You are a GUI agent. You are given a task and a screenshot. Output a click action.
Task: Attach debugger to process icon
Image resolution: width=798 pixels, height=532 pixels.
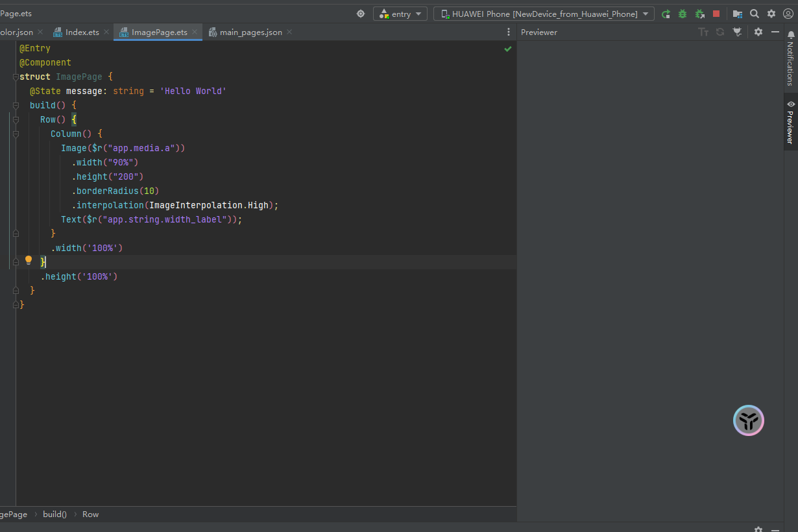[x=699, y=14]
